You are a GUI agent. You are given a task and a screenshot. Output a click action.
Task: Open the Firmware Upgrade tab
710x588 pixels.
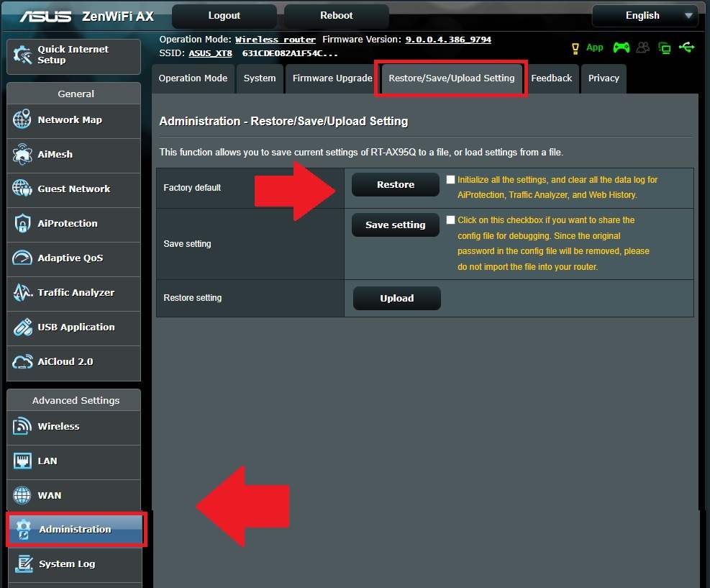tap(332, 78)
